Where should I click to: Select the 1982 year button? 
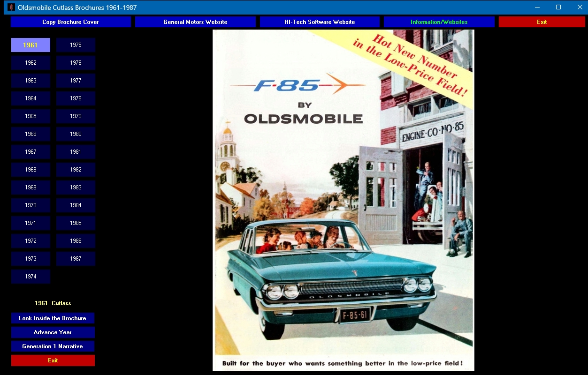point(76,170)
